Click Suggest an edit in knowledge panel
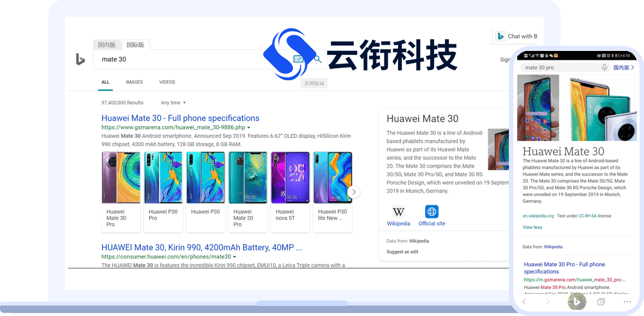This screenshot has height=316, width=644. (x=402, y=252)
